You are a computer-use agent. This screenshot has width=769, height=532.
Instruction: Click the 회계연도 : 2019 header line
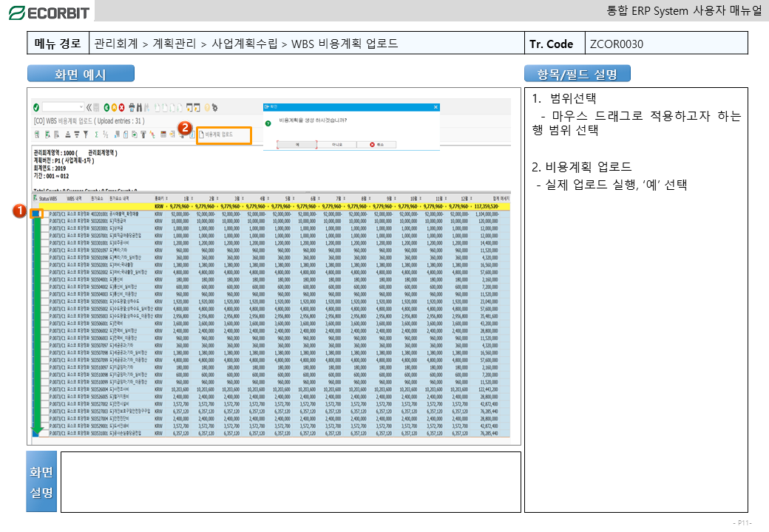tap(50, 168)
